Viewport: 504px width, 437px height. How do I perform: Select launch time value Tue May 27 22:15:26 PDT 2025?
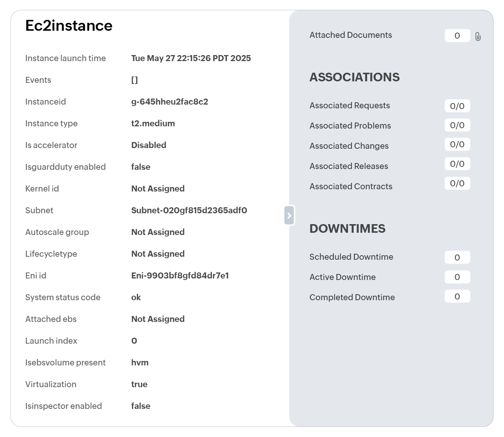191,58
